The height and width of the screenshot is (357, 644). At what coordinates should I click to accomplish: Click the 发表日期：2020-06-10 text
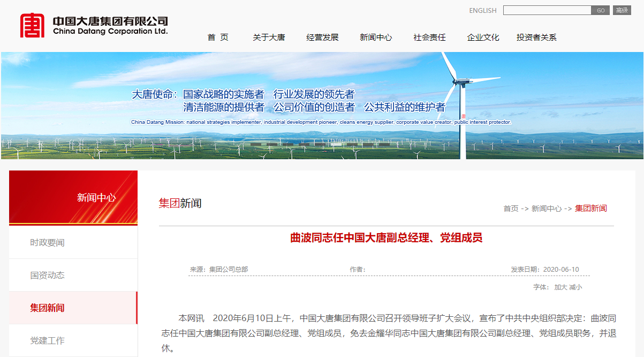point(545,269)
